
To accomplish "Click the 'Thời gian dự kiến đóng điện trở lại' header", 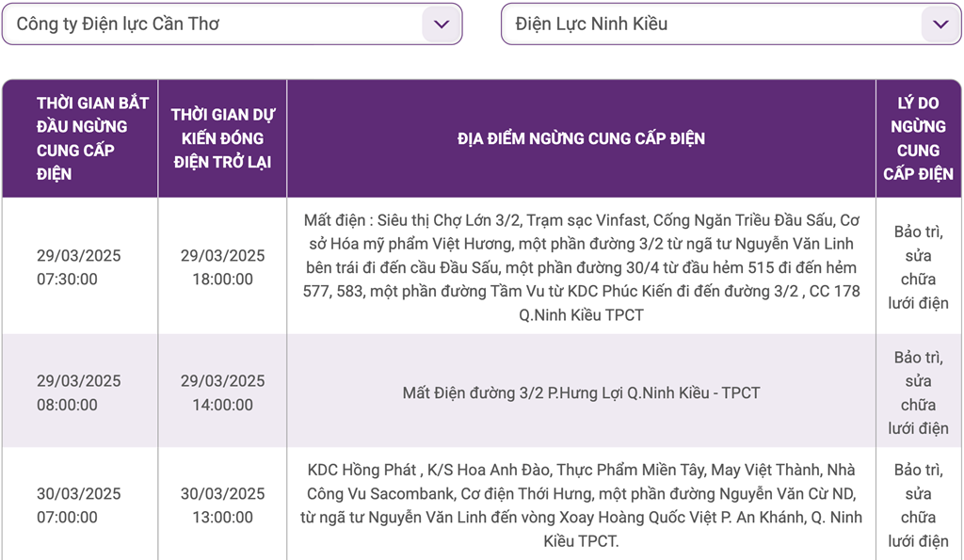I will pos(222,138).
